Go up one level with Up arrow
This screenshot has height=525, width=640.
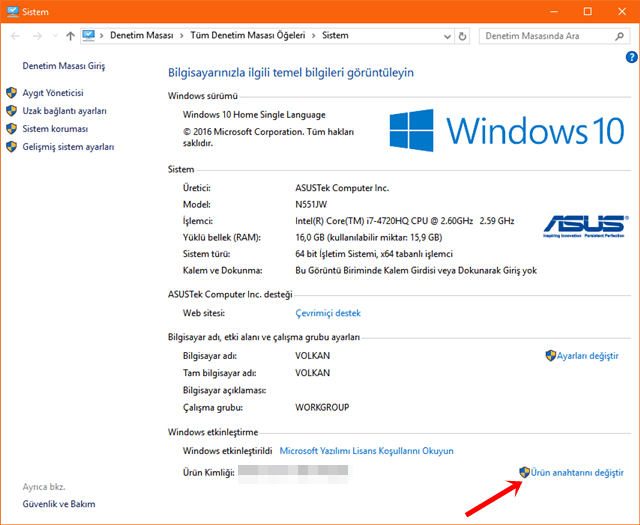(70, 36)
